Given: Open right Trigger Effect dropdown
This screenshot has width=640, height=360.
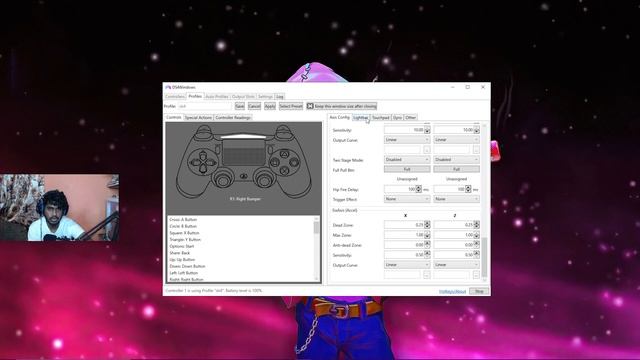Looking at the screenshot, I should click(x=456, y=199).
